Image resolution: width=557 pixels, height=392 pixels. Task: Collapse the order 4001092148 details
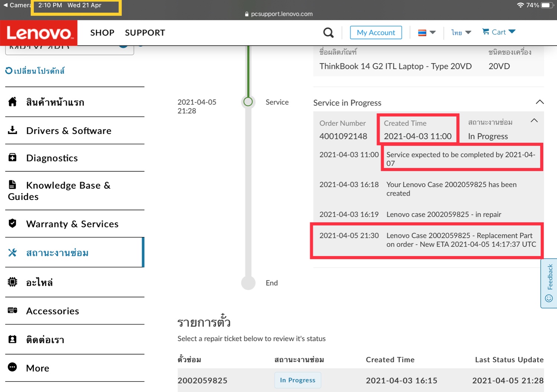[x=534, y=121]
